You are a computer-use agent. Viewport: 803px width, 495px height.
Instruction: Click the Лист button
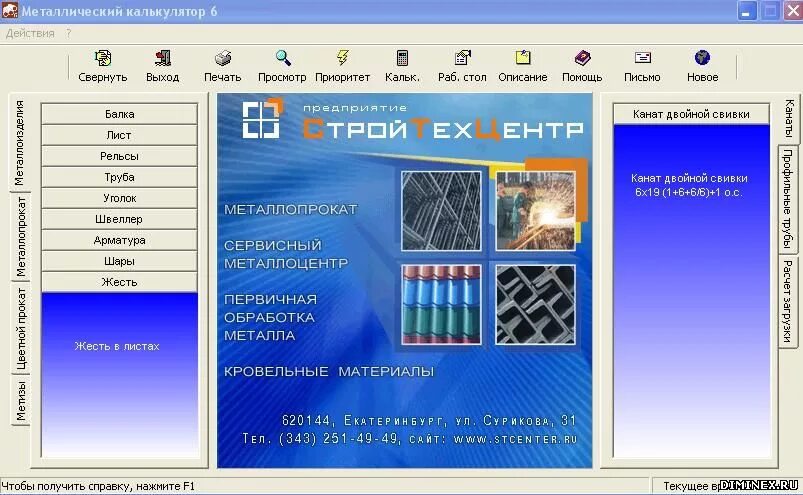[119, 135]
